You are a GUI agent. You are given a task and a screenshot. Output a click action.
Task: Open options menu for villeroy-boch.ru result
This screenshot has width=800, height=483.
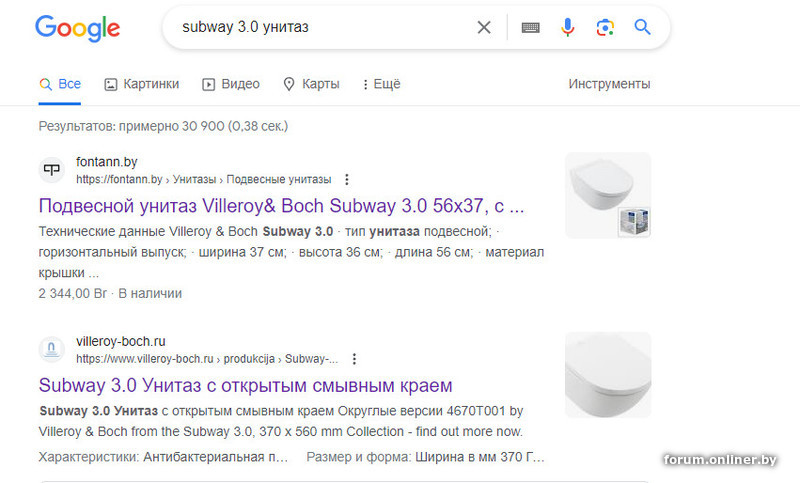coord(354,359)
